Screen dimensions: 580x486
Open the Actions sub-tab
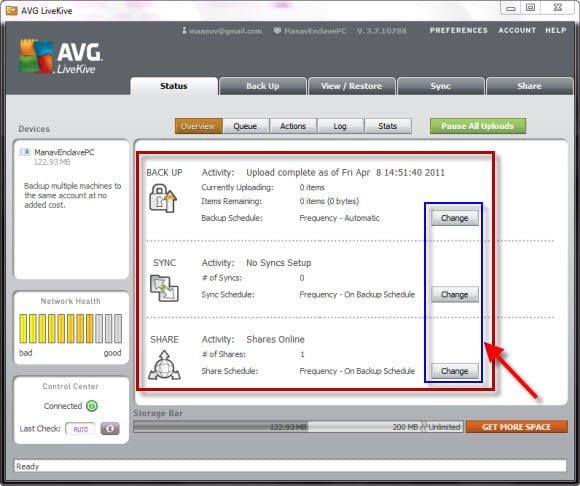coord(293,126)
